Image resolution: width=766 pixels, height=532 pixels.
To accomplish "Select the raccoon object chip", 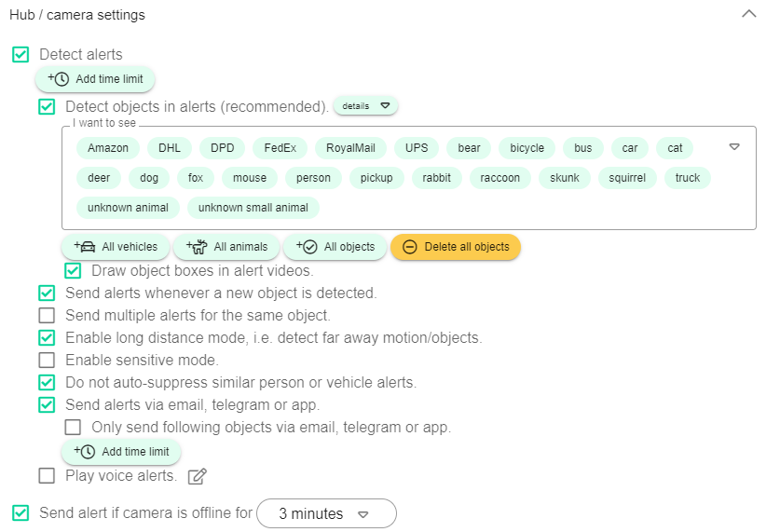I will click(x=499, y=178).
